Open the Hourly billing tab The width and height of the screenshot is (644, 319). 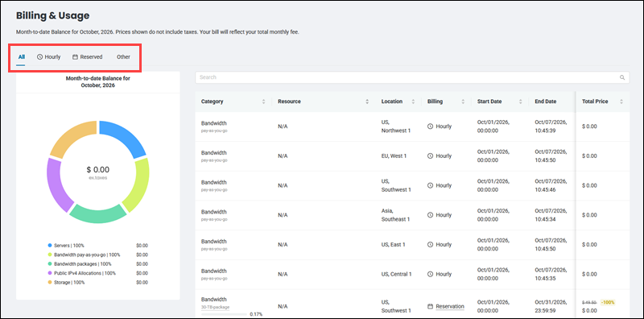tap(48, 57)
